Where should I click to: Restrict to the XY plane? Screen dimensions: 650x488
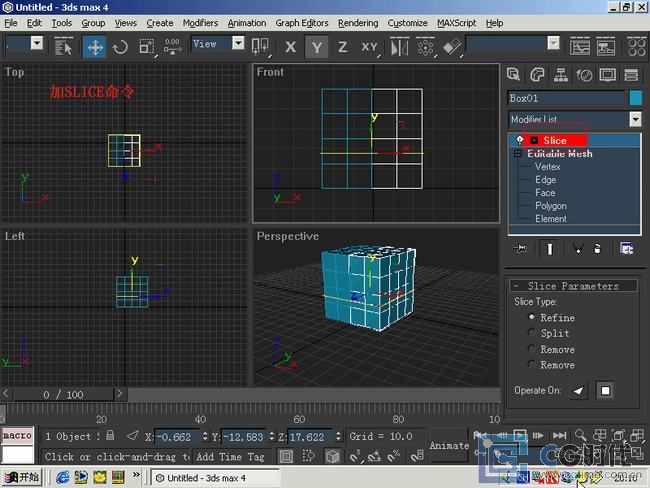pos(369,47)
